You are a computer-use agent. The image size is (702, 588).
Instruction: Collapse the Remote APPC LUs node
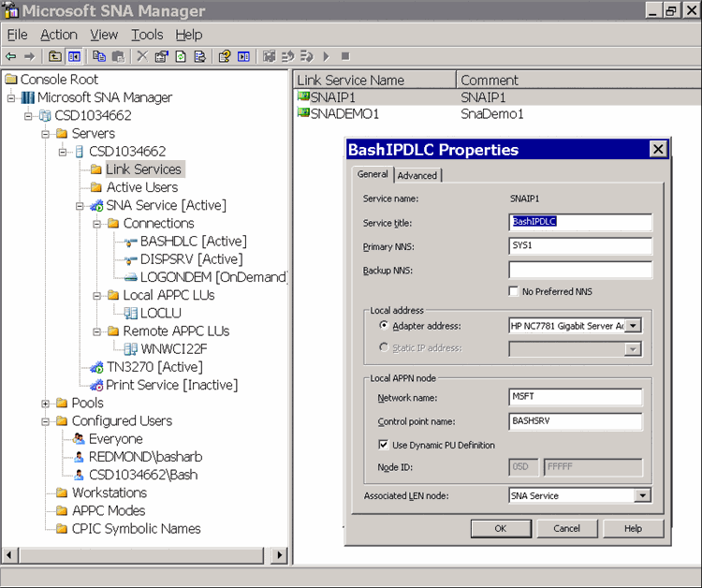[x=97, y=331]
